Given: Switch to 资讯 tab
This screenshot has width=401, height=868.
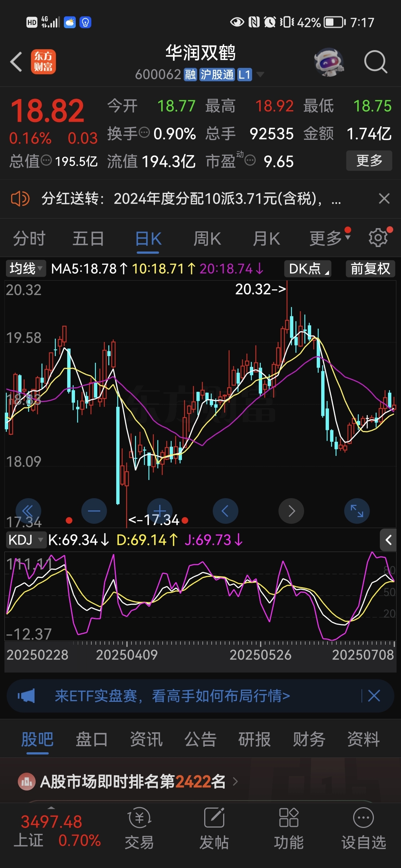Looking at the screenshot, I should [x=146, y=740].
